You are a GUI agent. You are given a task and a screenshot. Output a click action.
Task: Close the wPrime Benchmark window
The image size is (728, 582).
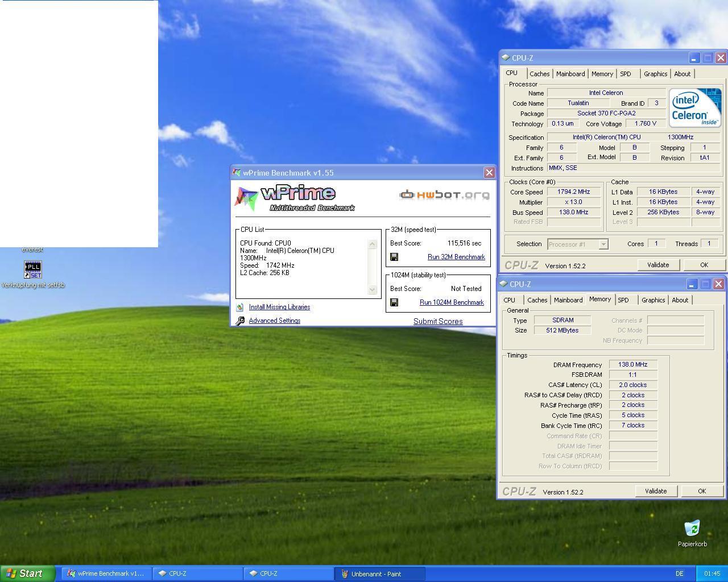[x=489, y=172]
